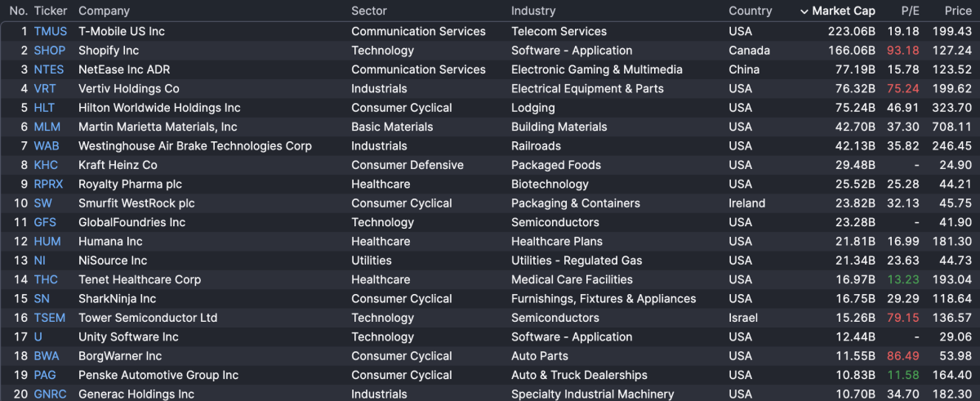Open the NTES ticker link
Viewport: 980px width, 401px height.
click(x=49, y=69)
